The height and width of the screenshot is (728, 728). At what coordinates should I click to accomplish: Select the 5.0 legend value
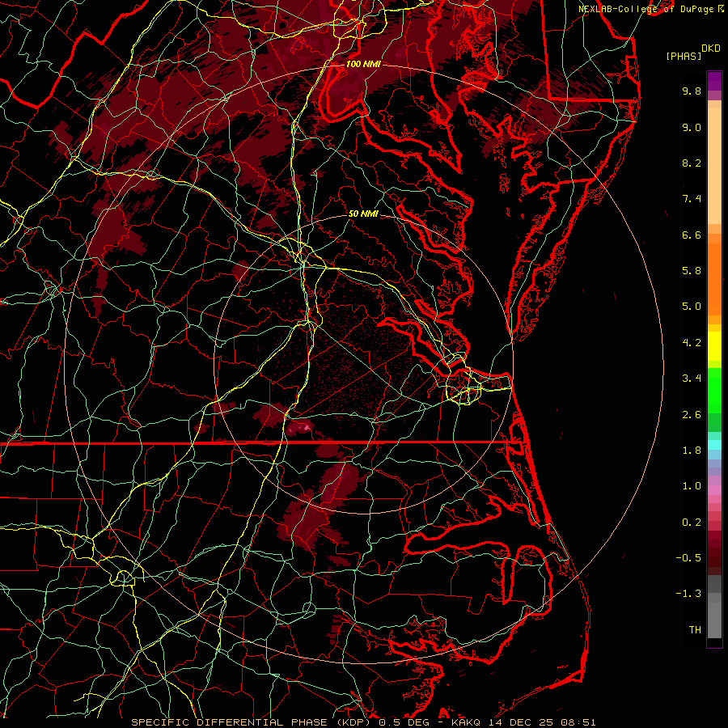(x=692, y=307)
